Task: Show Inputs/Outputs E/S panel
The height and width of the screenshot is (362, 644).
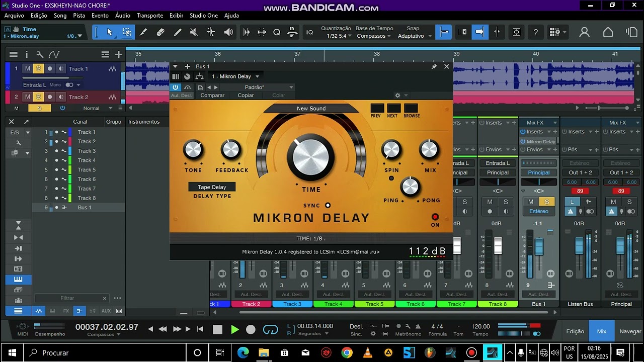Action: coord(15,132)
